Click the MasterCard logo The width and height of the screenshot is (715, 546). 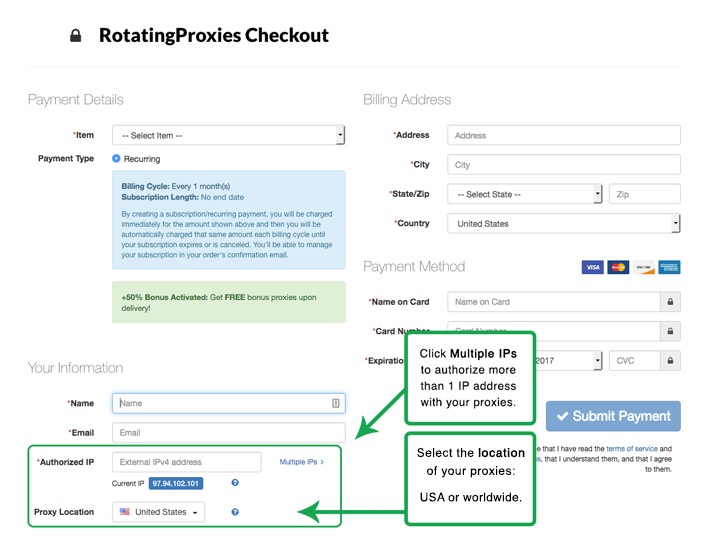(x=618, y=267)
